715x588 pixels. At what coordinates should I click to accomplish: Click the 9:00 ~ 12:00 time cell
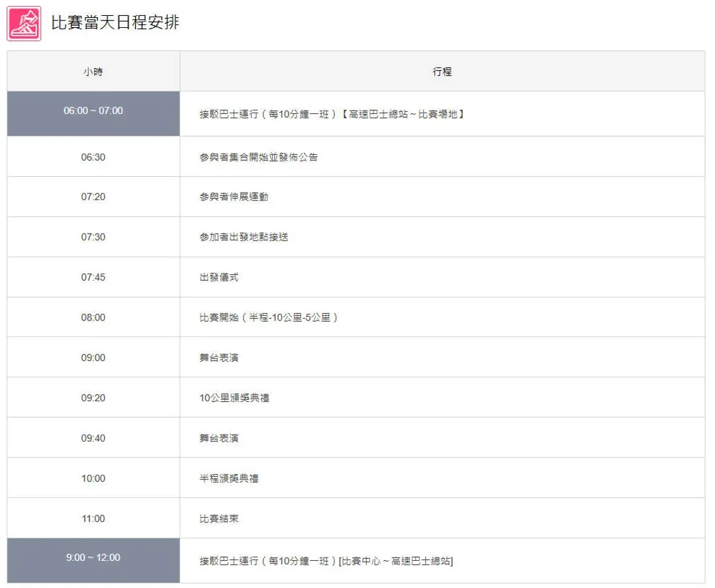(93, 558)
